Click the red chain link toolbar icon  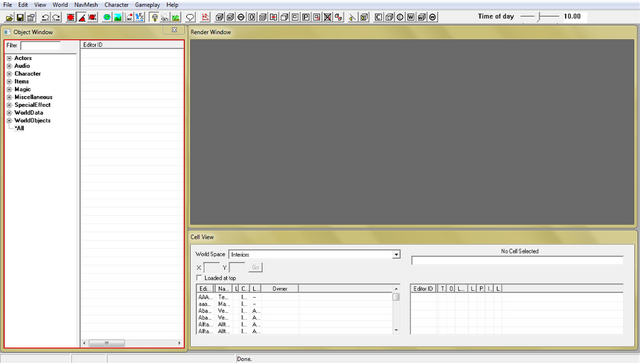[x=338, y=17]
